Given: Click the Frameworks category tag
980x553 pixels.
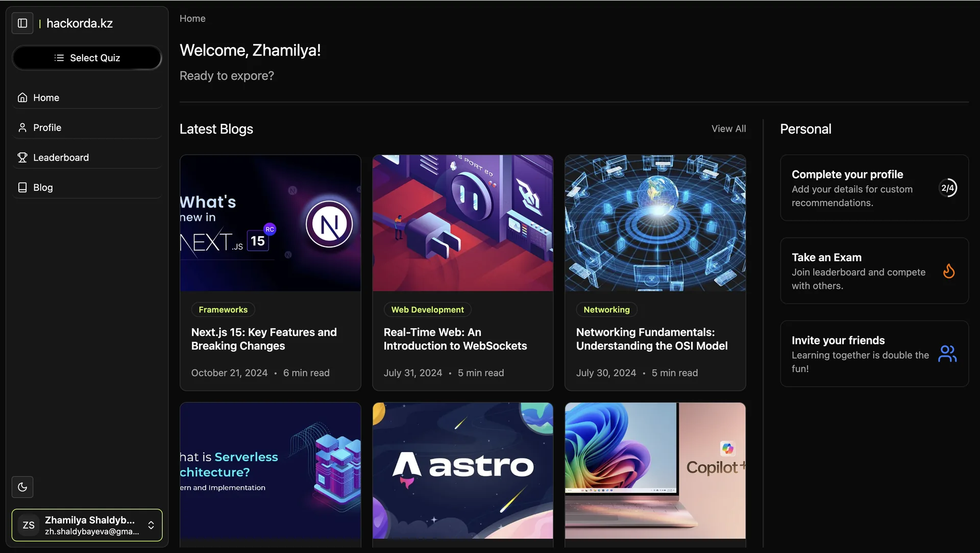Looking at the screenshot, I should (223, 310).
